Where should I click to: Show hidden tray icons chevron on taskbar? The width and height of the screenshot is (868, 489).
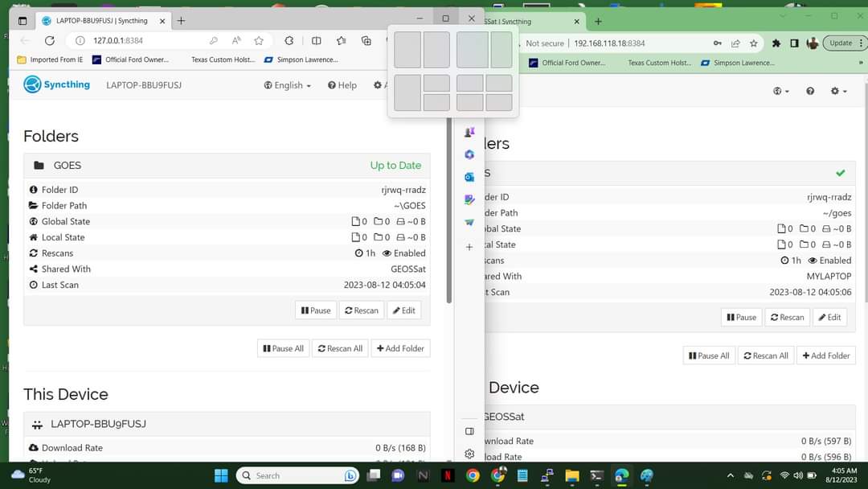[730, 475]
